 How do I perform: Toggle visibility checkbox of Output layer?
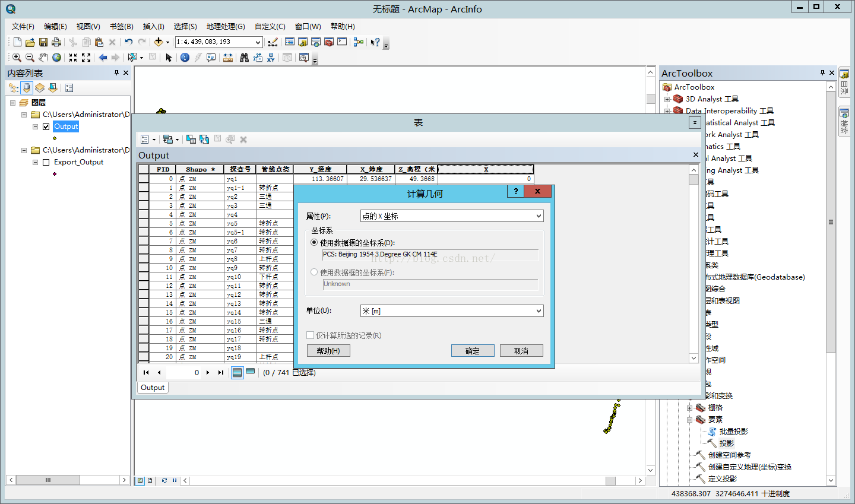tap(46, 126)
